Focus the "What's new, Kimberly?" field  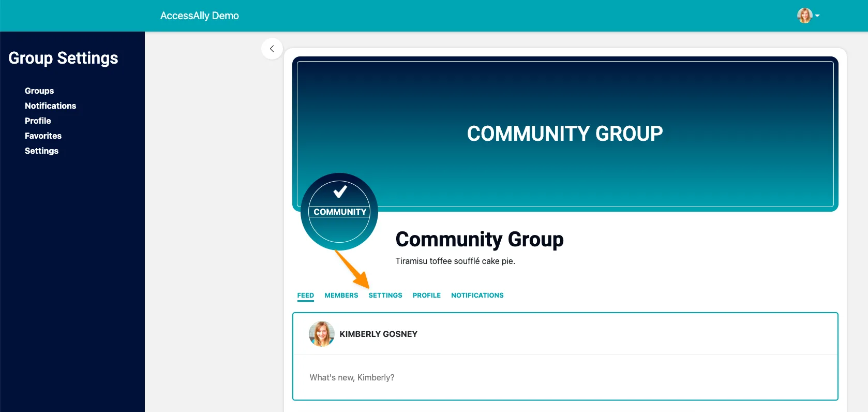565,377
